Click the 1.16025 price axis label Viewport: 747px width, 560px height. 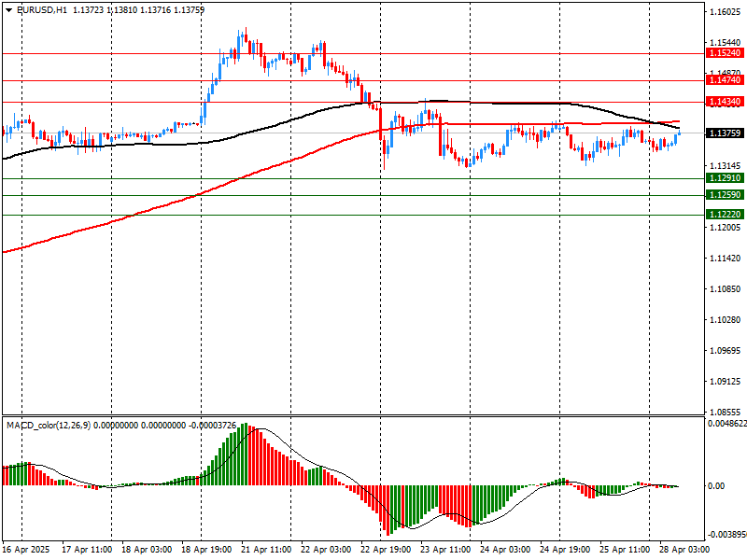(x=726, y=12)
